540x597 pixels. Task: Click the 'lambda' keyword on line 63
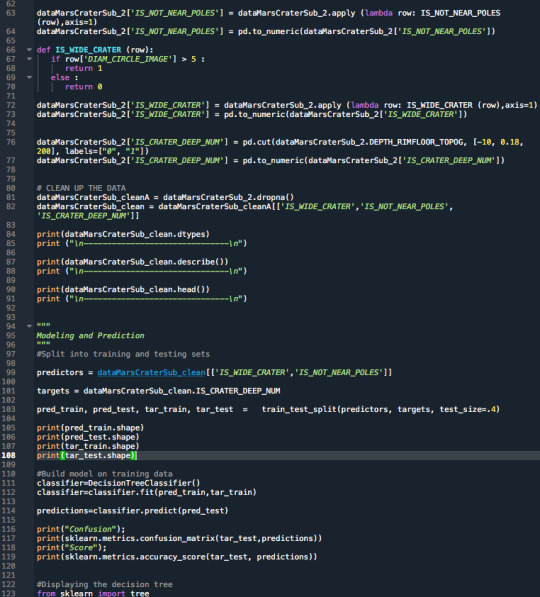pyautogui.click(x=379, y=13)
